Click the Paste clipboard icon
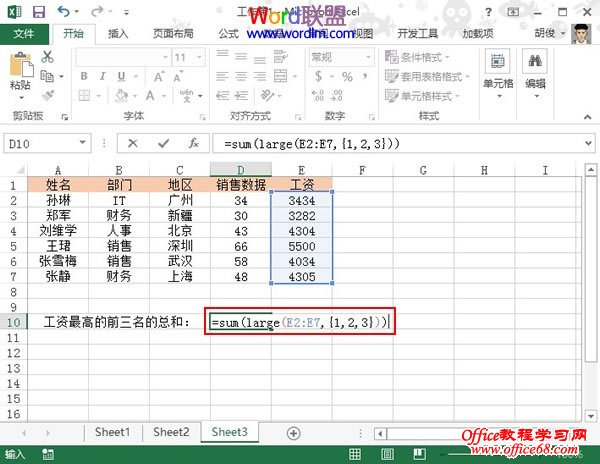Viewport: 600px width, 464px height. pos(21,65)
